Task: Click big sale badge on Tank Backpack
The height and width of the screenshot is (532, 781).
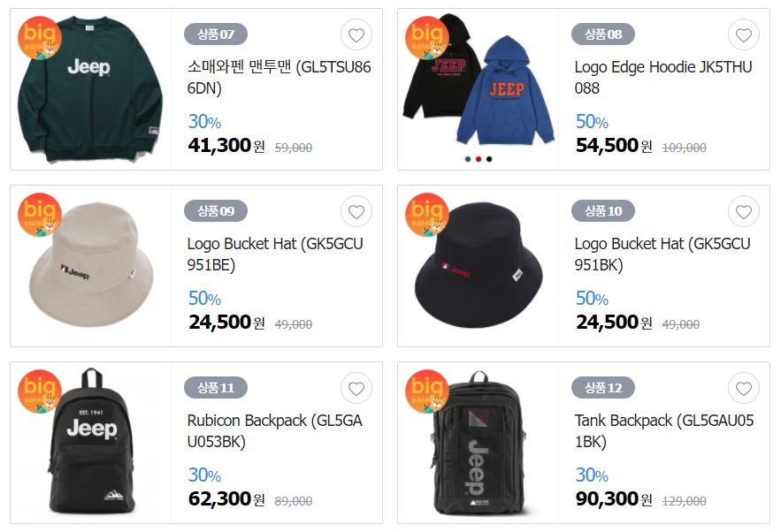Action: click(427, 391)
